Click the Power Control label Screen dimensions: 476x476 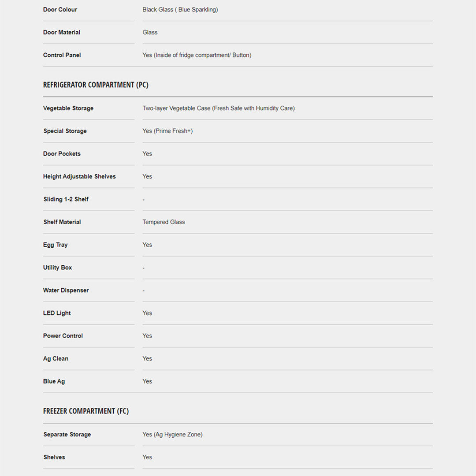pos(63,336)
